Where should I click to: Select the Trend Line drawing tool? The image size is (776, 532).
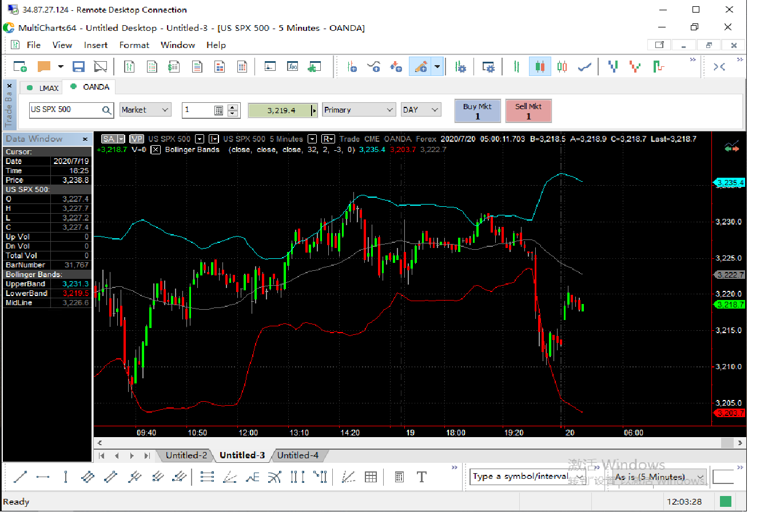click(x=21, y=477)
